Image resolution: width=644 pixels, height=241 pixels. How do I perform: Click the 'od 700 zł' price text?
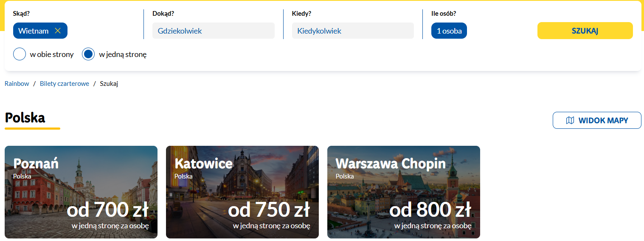[x=108, y=210]
